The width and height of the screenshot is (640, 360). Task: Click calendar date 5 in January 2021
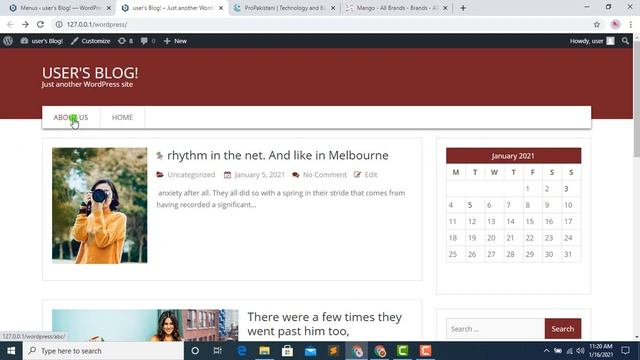[x=470, y=205]
